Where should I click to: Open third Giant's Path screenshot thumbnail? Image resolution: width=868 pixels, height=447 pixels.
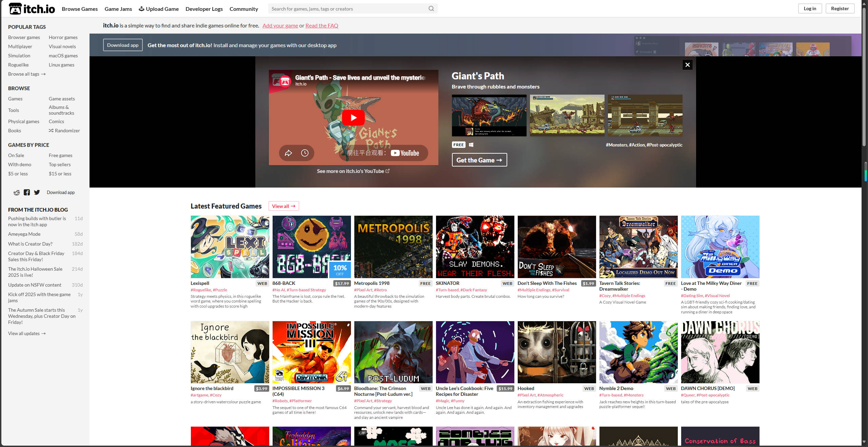pos(645,116)
